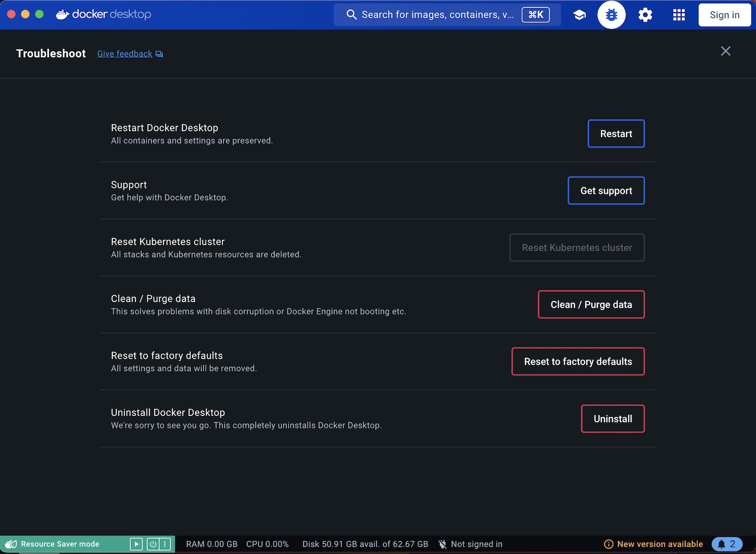Click the Give feedback chat icon
Screen dimensions: 756x554
coord(159,54)
